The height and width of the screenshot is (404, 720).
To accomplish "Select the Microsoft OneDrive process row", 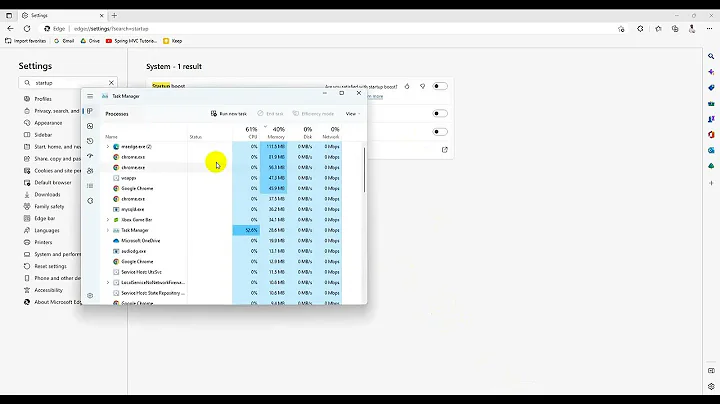I will point(223,241).
